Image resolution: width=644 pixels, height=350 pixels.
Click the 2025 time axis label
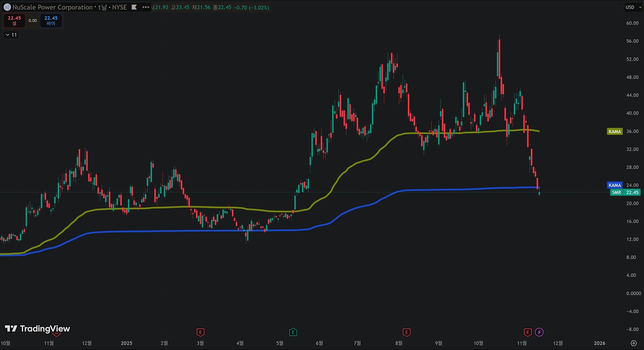tap(126, 343)
